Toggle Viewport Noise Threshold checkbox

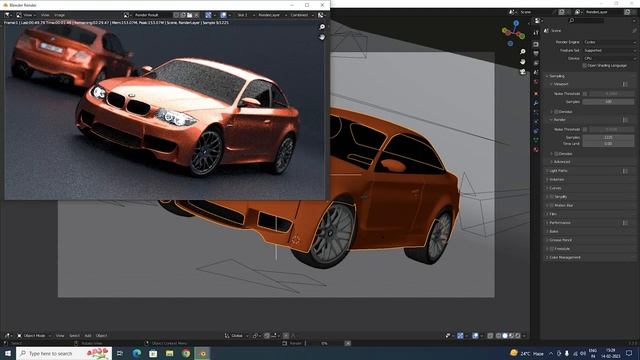coord(585,94)
